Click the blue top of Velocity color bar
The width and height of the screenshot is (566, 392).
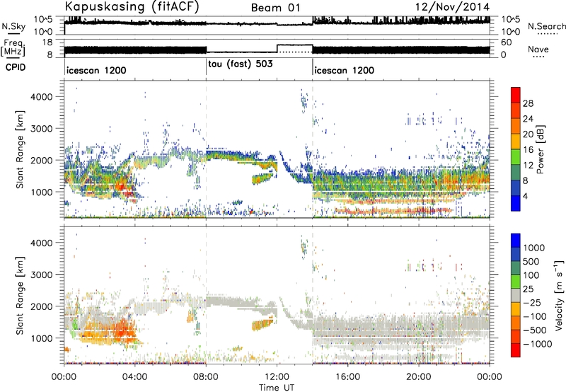[x=516, y=241]
